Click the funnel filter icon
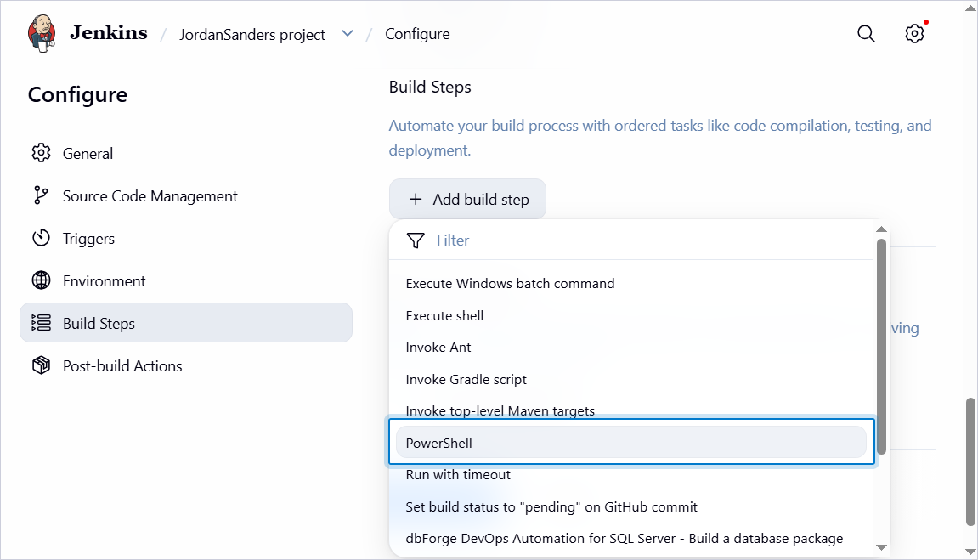 point(416,240)
